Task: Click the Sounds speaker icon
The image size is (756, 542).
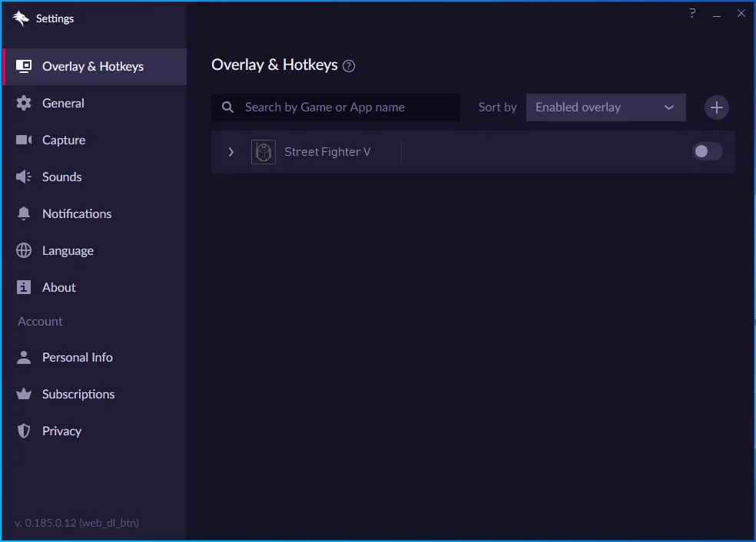Action: [24, 177]
